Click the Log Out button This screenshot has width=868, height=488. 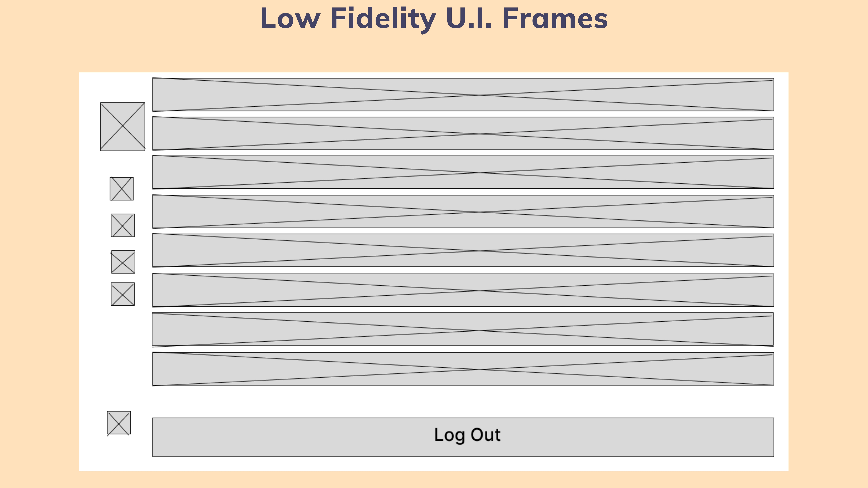tap(463, 437)
